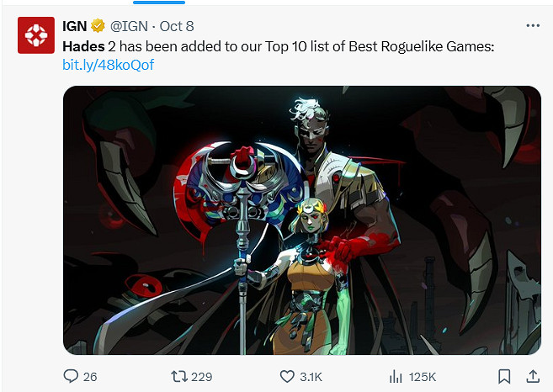553x392 pixels.
Task: Click the 125K views count
Action: point(423,377)
